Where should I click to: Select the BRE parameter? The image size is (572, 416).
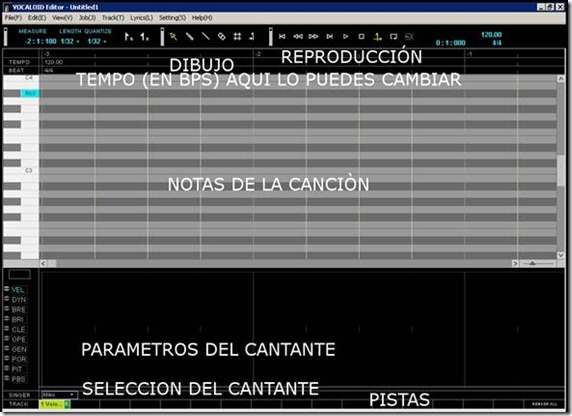(19, 309)
